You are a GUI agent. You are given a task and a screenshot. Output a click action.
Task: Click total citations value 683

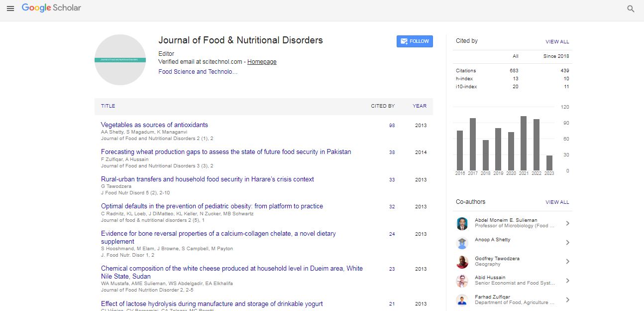coord(514,71)
